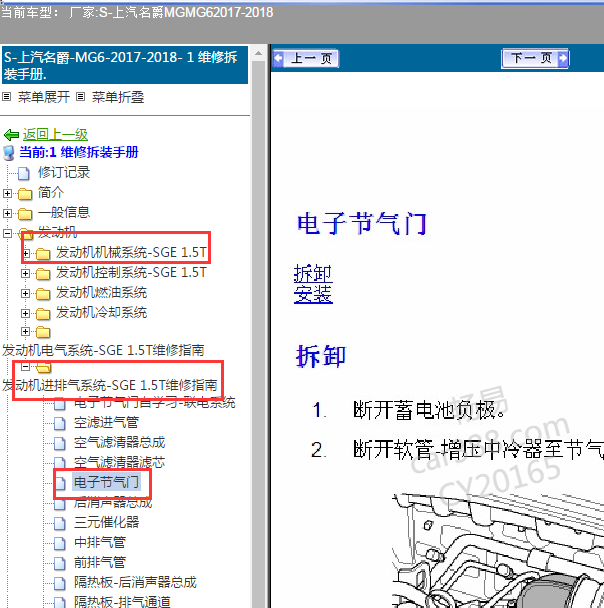Open the 中排气管 page
Viewport: 604px width, 608px height.
(100, 542)
